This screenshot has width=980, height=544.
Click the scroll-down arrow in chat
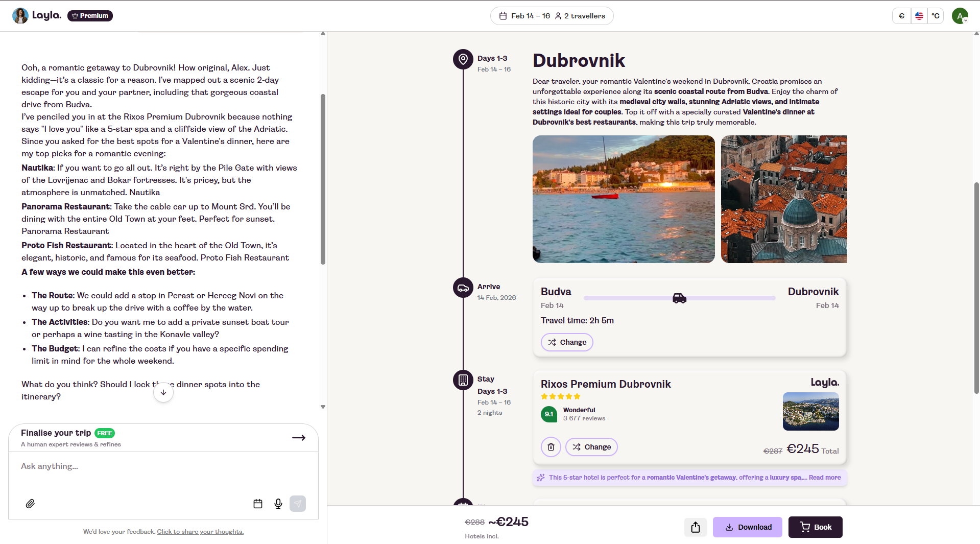(x=163, y=392)
